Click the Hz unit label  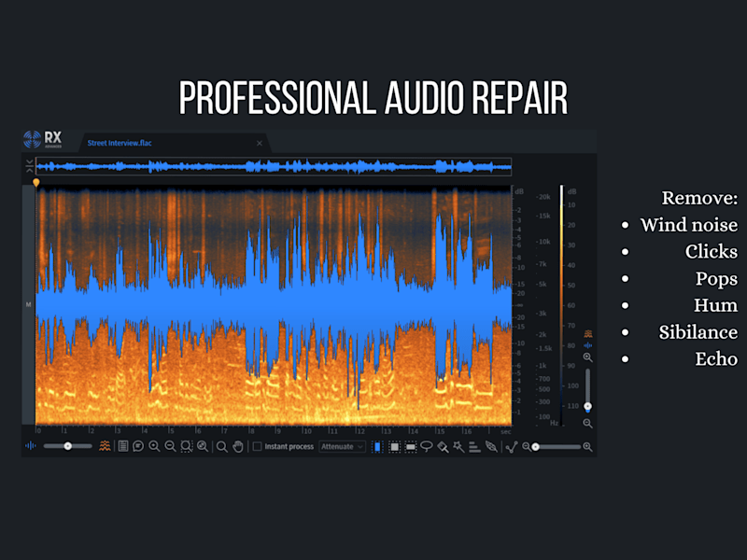554,423
